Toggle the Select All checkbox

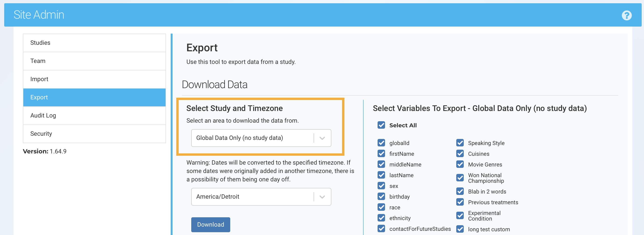click(x=381, y=125)
